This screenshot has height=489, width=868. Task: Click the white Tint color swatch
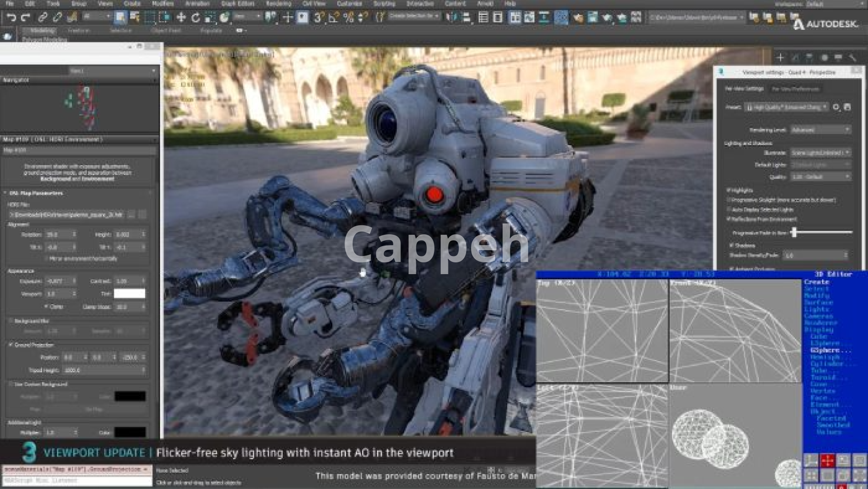[129, 294]
